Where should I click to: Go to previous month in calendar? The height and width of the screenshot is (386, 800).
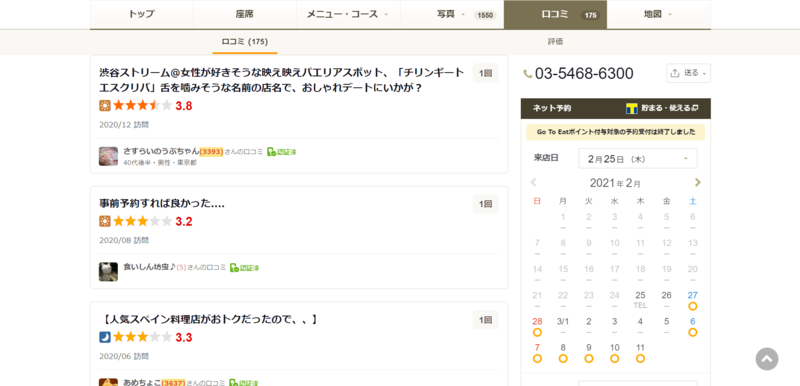click(534, 183)
